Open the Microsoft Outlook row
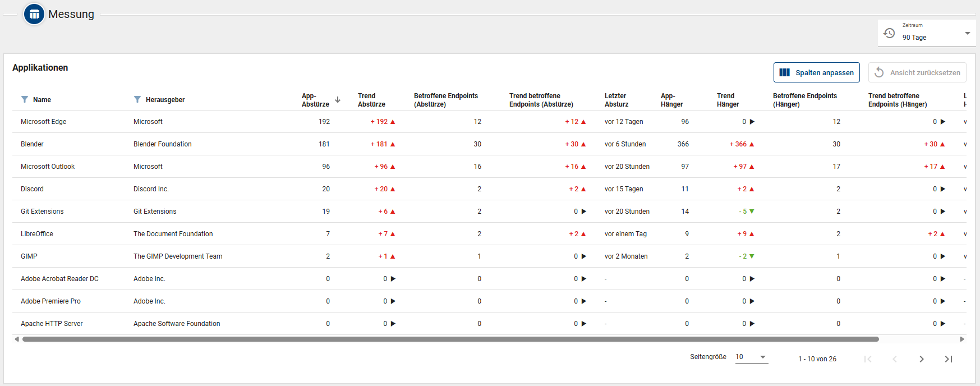 click(x=48, y=167)
